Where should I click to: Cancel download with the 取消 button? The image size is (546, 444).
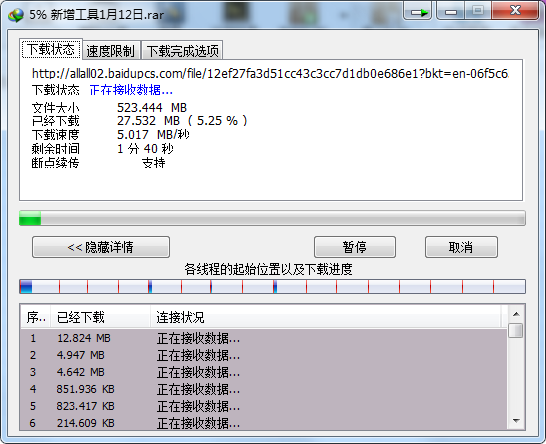(461, 247)
